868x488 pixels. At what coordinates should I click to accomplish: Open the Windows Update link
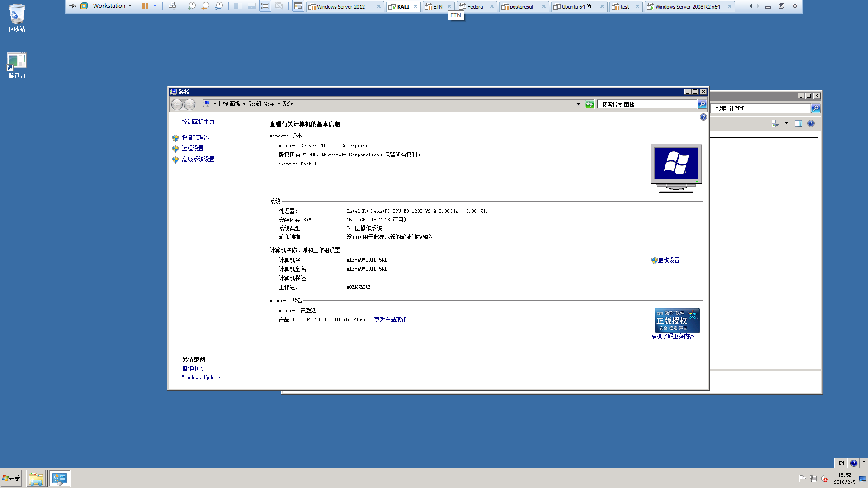(201, 378)
